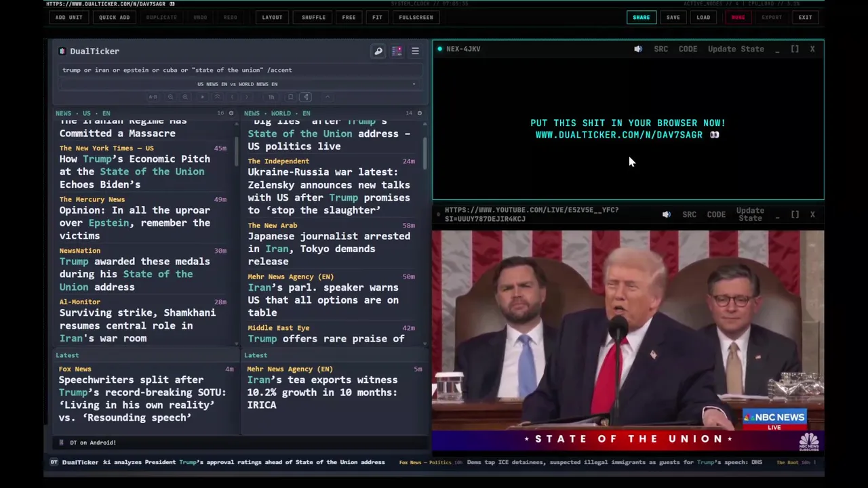Toggle the highlighted share/branch icon in toolbar

click(306, 97)
